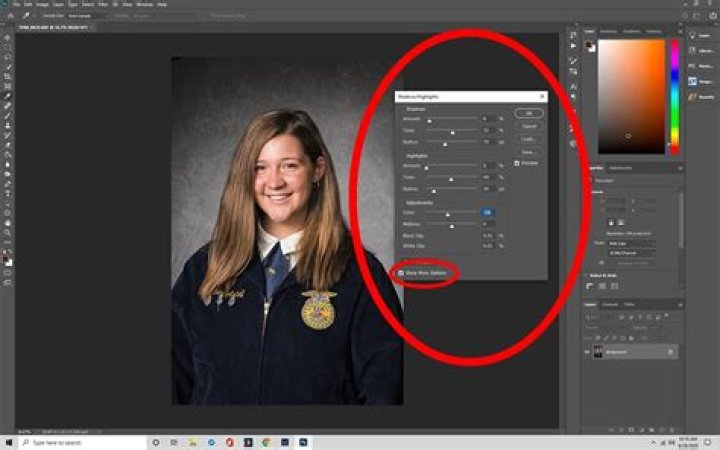Screen dimensions: 720x450
Task: Click OK in Shadows/Highlights dialog
Action: (x=529, y=113)
